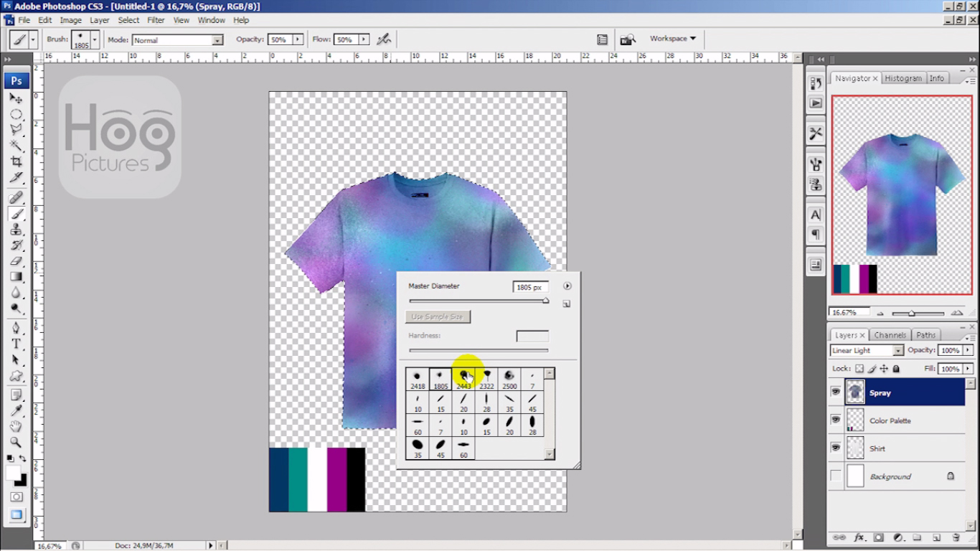This screenshot has width=980, height=551.
Task: Toggle lock position
Action: [x=884, y=369]
